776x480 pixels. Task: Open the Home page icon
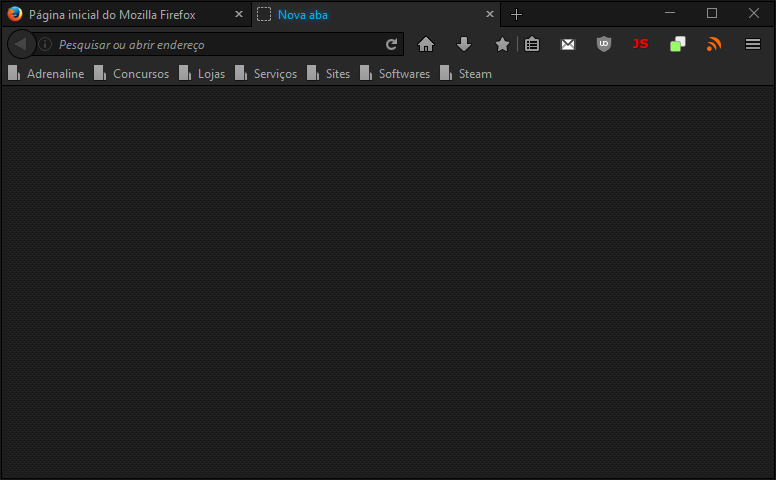426,45
